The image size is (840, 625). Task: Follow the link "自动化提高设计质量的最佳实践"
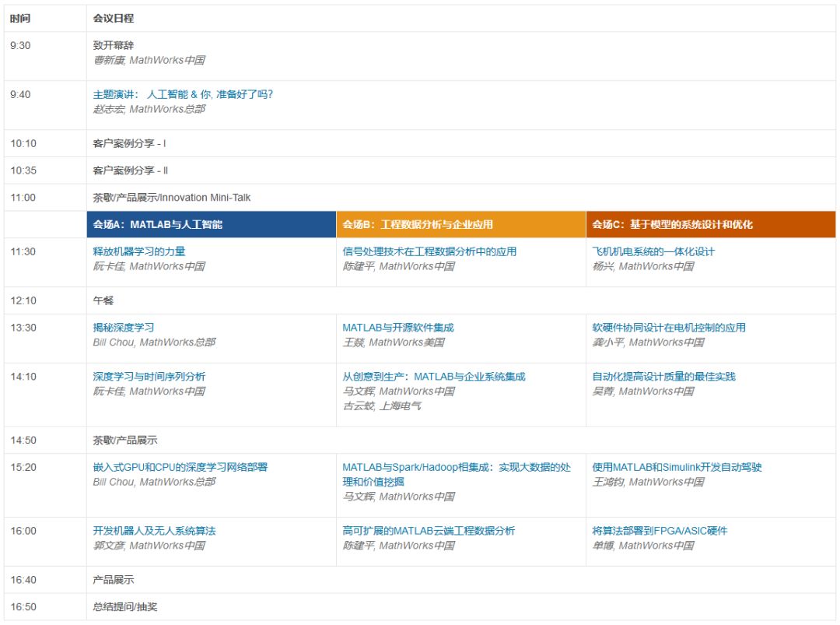pyautogui.click(x=663, y=376)
